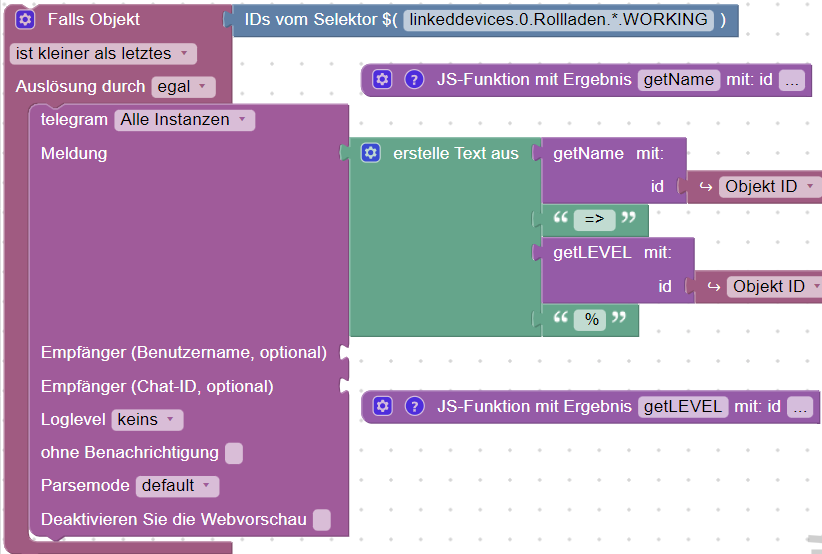Open telegram 'Alle Instanzen' dropdown
822x554 pixels.
coord(185,120)
